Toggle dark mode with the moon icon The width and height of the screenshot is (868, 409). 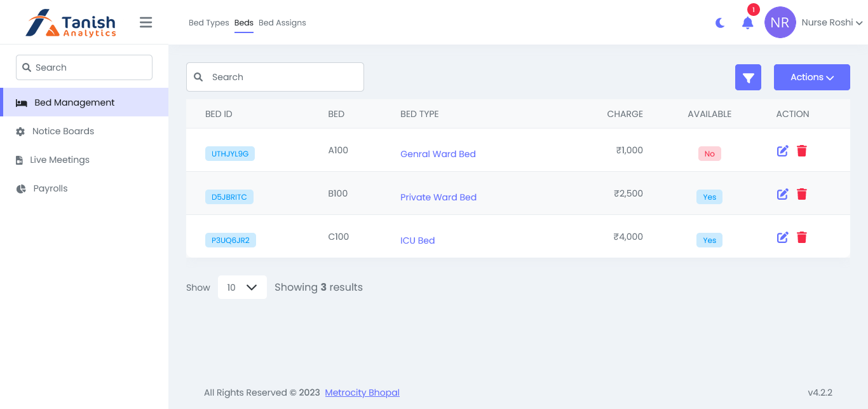point(720,22)
